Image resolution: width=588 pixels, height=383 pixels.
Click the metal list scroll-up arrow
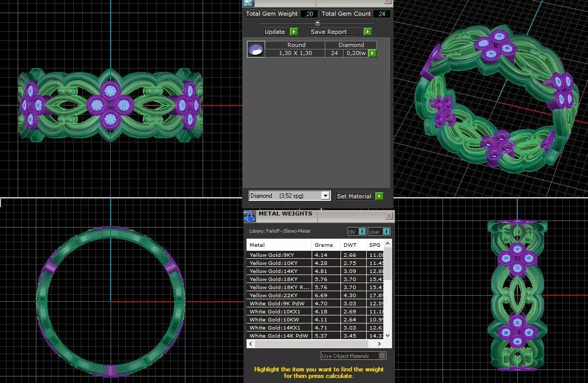(x=388, y=244)
